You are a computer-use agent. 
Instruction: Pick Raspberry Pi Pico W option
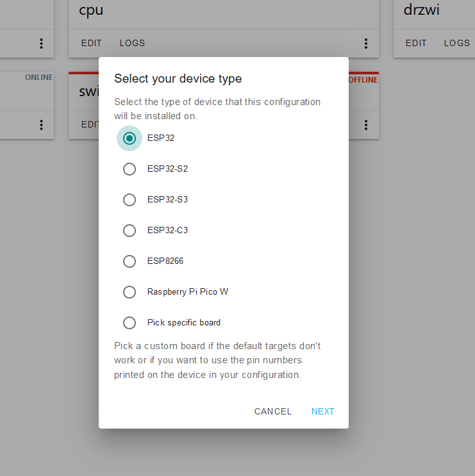point(129,291)
